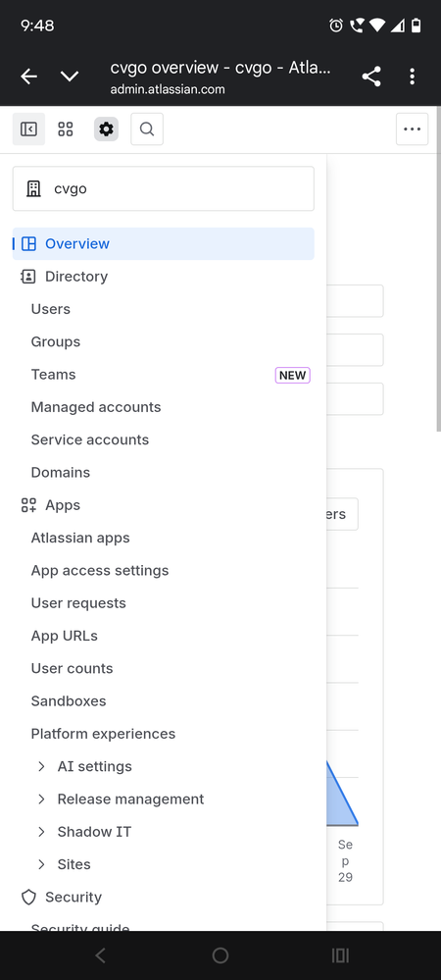441x980 pixels.
Task: Tap the battery icon in status bar
Action: [x=416, y=25]
